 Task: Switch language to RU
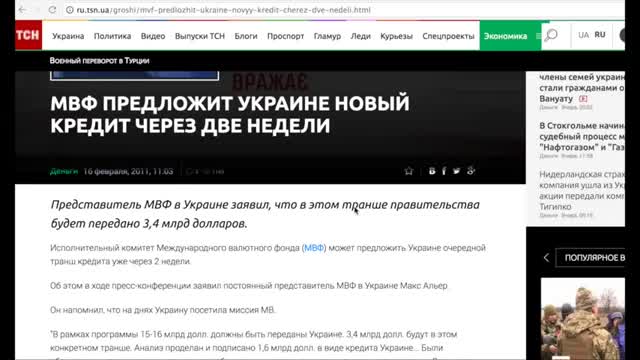(600, 35)
